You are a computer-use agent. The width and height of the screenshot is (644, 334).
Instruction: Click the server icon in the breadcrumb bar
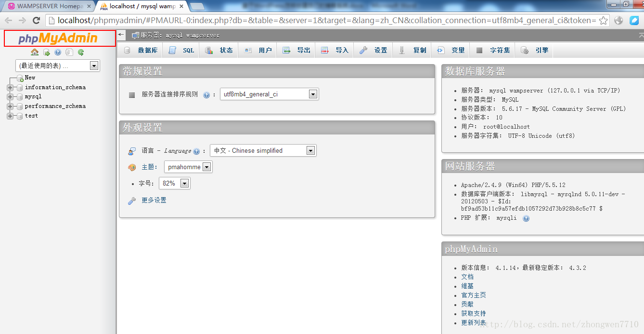tap(135, 35)
